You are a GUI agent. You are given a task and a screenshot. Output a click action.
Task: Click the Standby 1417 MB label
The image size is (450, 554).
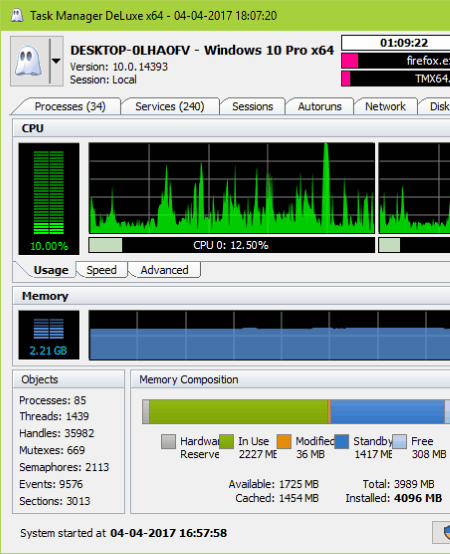point(373,448)
